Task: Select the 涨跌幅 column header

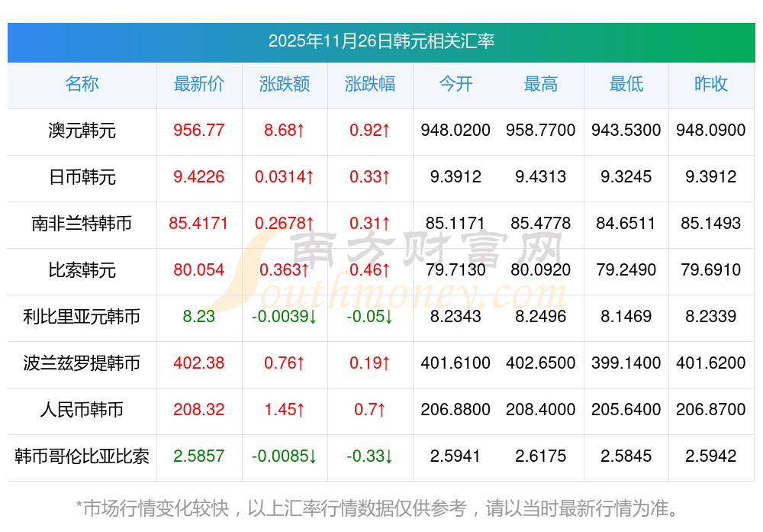Action: click(x=370, y=84)
